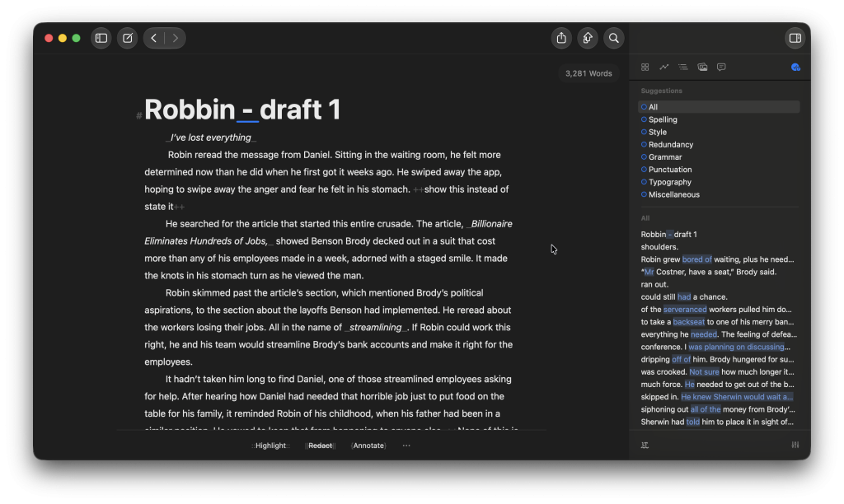Select suggestion 'was crooked. Not sure'

point(719,371)
